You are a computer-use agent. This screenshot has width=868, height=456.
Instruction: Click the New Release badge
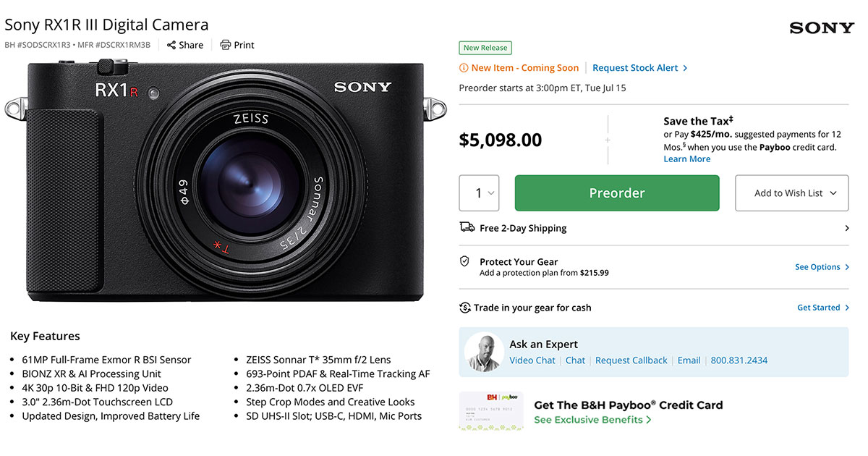click(x=485, y=48)
